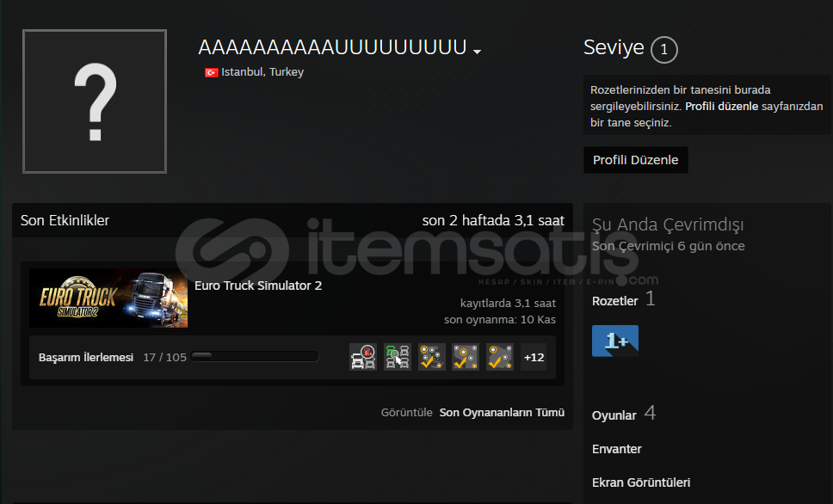Open the Rozetler section
Image resolution: width=833 pixels, height=504 pixels.
614,301
